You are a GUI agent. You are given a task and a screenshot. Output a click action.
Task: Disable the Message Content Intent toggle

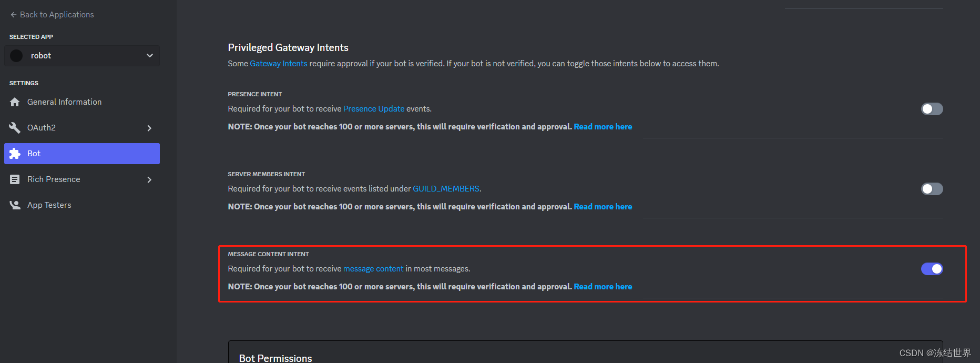(x=932, y=269)
